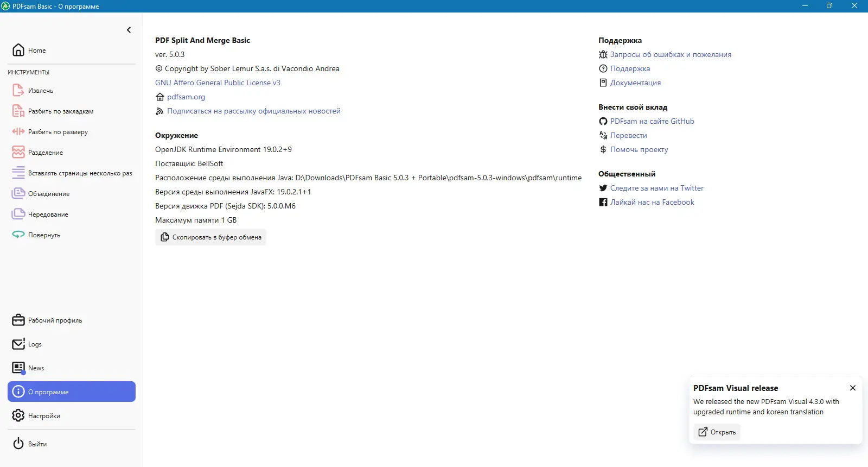Open the Logs menu label
The height and width of the screenshot is (467, 868).
35,344
